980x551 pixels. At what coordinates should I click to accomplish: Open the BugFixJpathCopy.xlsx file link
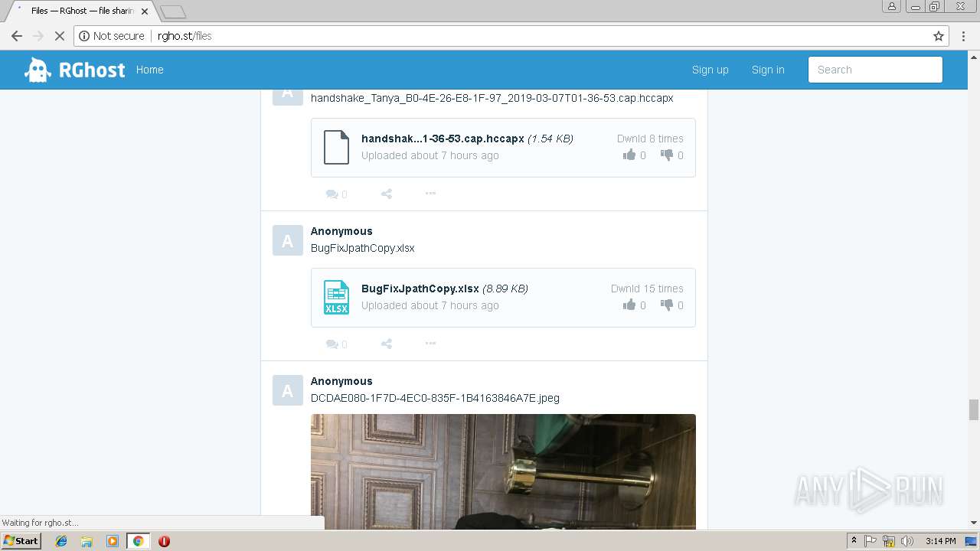[x=420, y=289]
